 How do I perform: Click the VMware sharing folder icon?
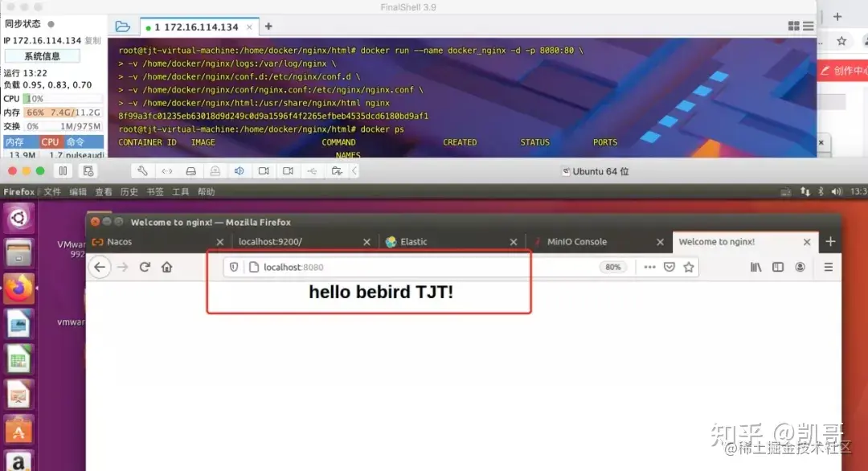(337, 171)
